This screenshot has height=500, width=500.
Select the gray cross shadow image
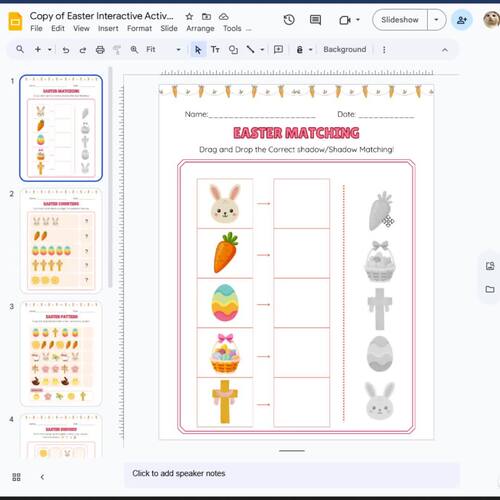(380, 309)
